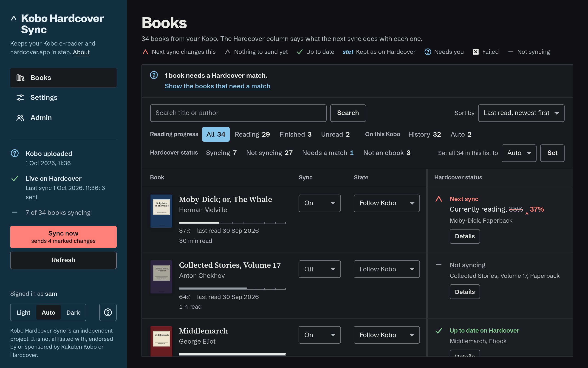Click the checkmark beside Live on Hardcover
Image resolution: width=588 pixels, height=368 pixels.
pyautogui.click(x=15, y=178)
